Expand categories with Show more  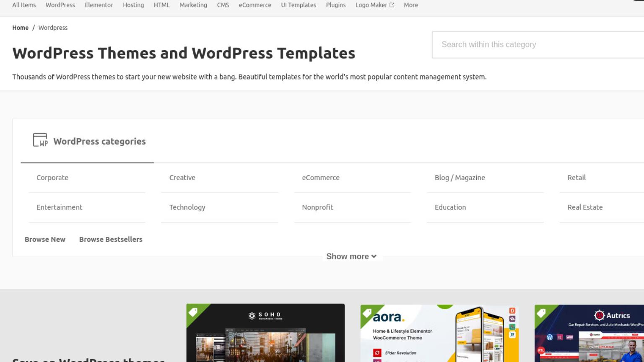pyautogui.click(x=351, y=256)
